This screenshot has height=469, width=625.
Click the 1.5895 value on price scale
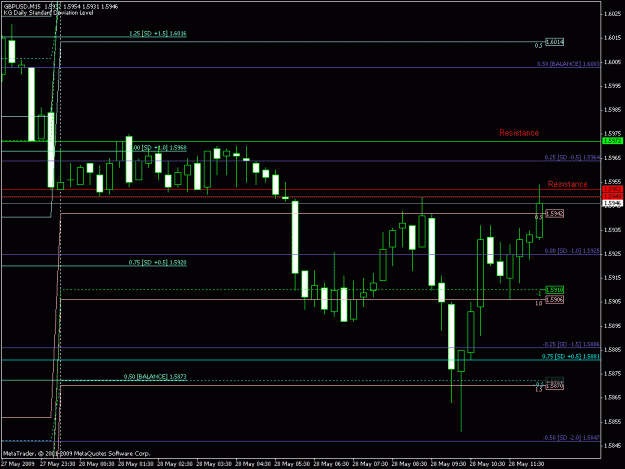[x=612, y=326]
